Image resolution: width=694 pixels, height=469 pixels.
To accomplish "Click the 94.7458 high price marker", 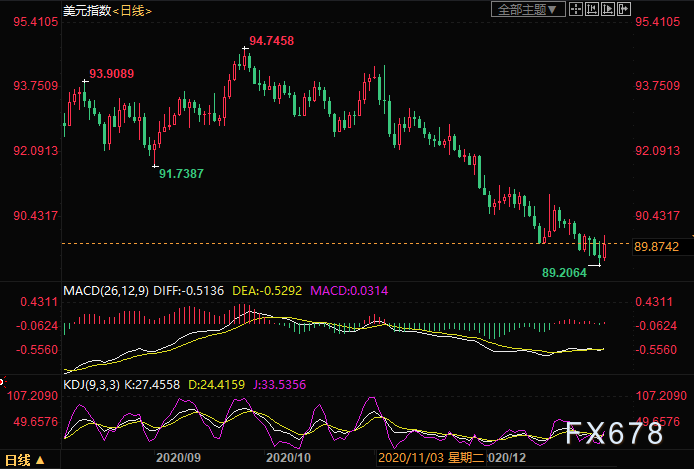I will pyautogui.click(x=271, y=41).
